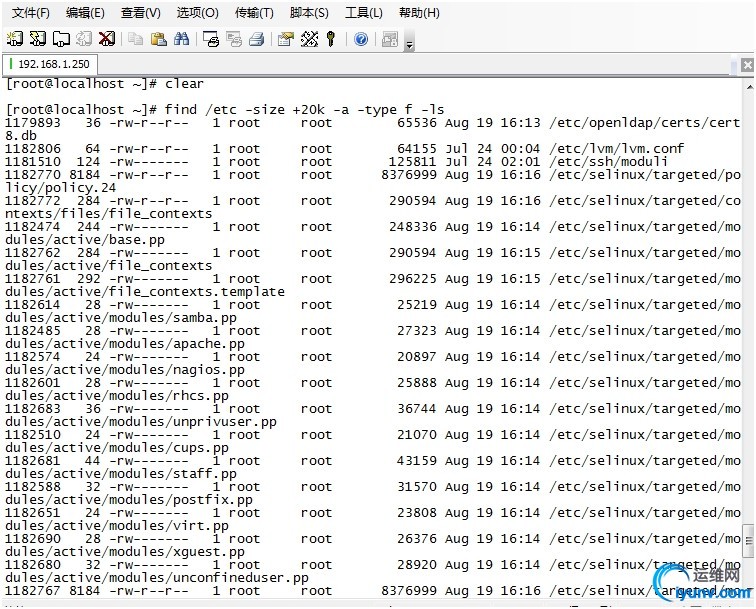Click 'dules/active/modules/xguest.pp' text
The image size is (756, 609).
(x=125, y=552)
